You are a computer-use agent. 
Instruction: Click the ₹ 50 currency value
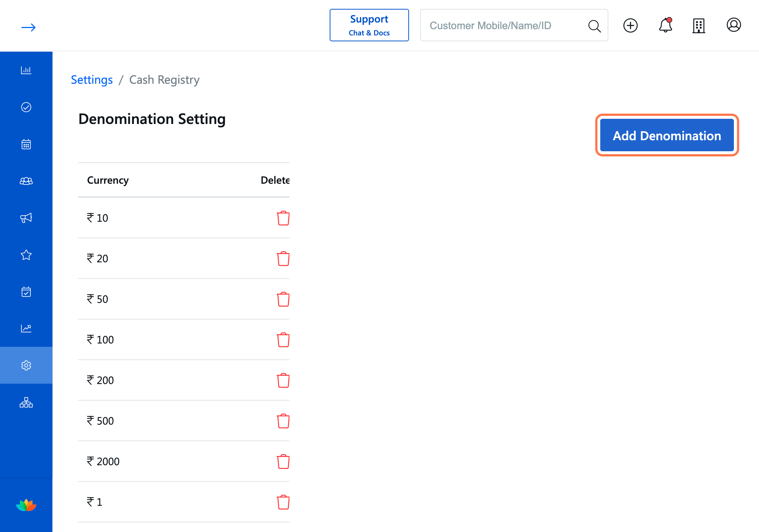pos(97,299)
